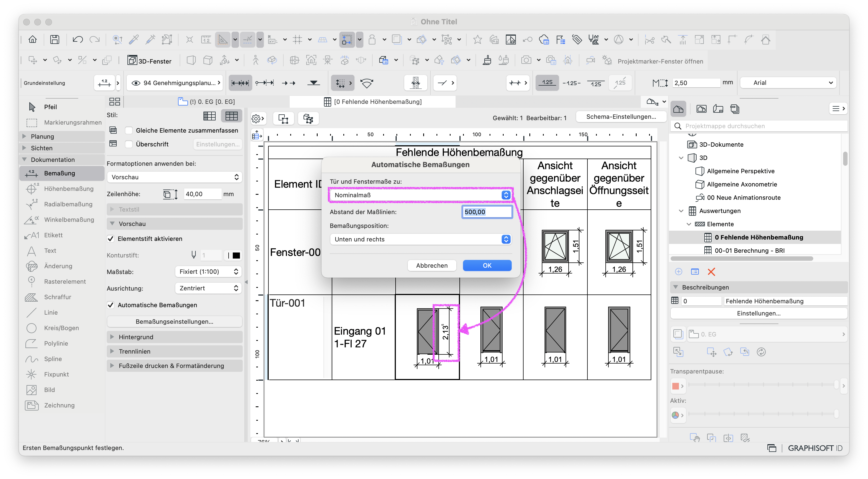
Task: Click Abbrechen in the dialog
Action: [432, 265]
